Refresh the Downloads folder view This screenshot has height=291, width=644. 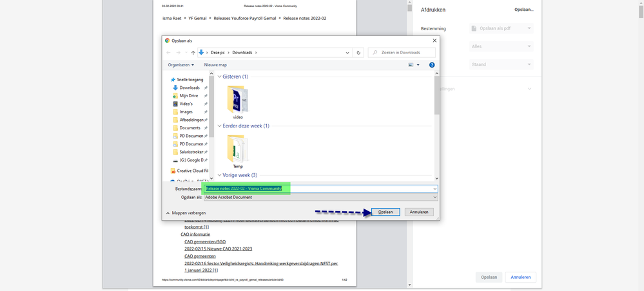358,53
